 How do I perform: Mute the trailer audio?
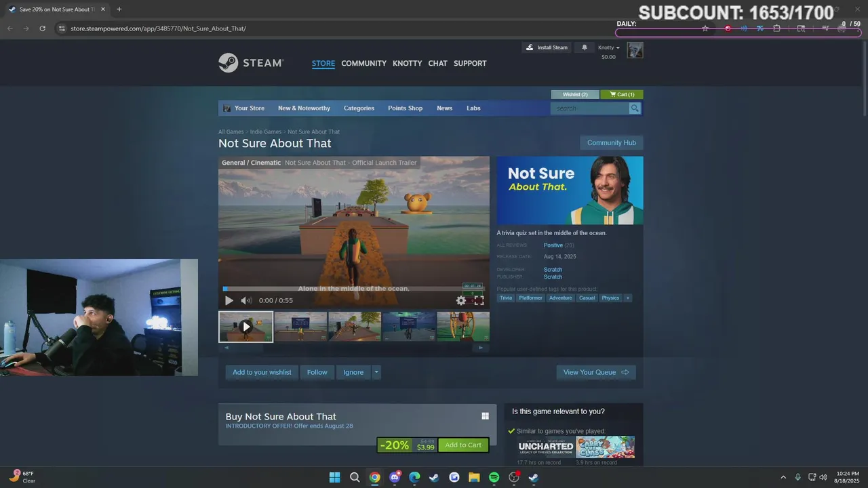pos(246,300)
